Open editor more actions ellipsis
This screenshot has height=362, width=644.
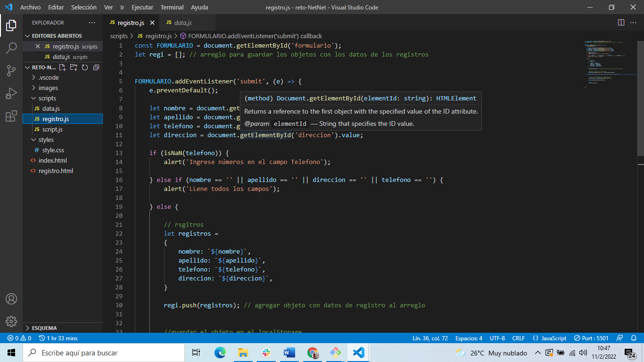634,23
